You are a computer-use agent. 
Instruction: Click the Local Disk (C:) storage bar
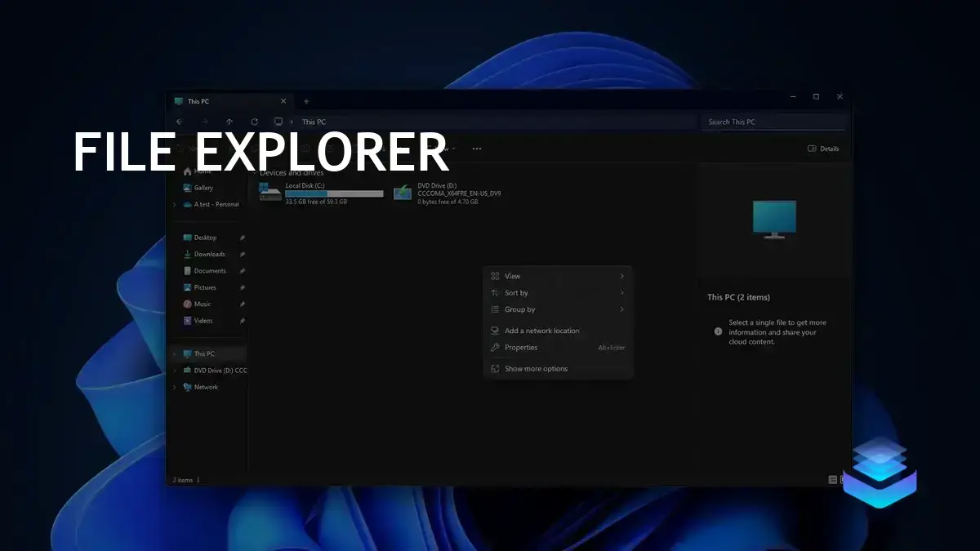pyautogui.click(x=334, y=193)
